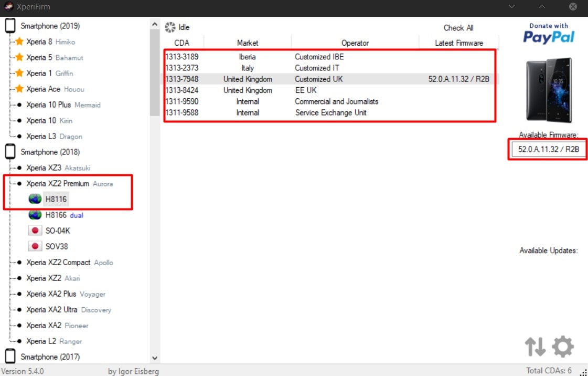Select CDA 1313-2373 Italy row

(x=331, y=68)
